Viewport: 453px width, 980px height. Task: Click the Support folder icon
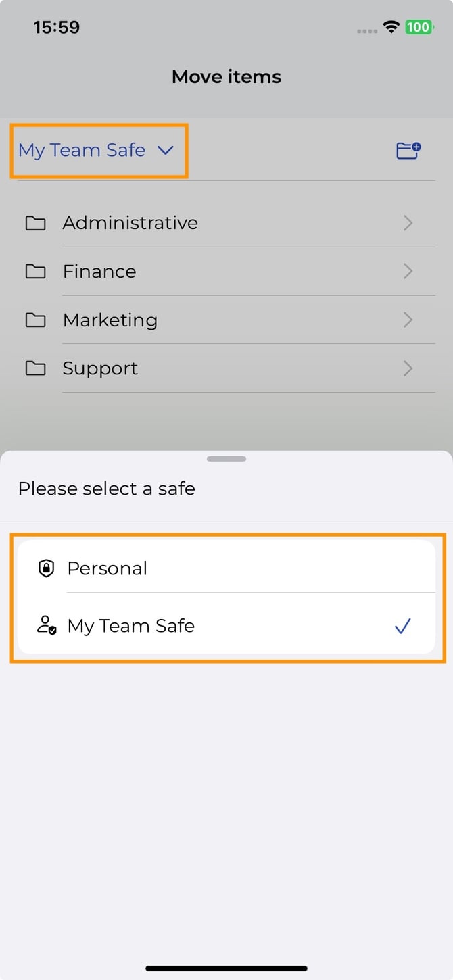35,368
